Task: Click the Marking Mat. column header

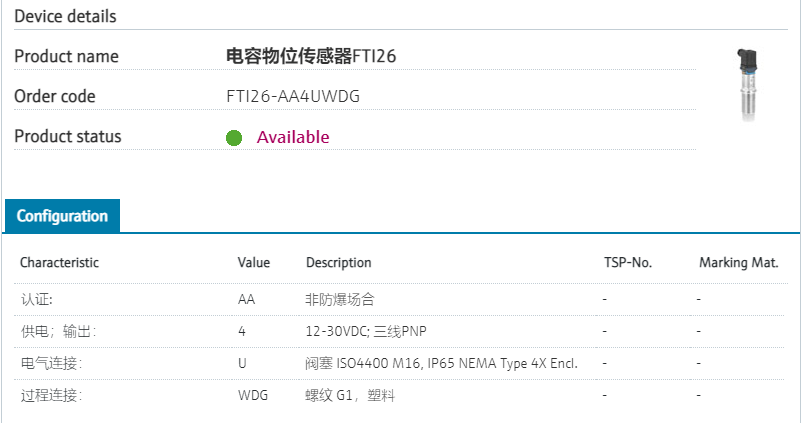Action: click(x=738, y=263)
